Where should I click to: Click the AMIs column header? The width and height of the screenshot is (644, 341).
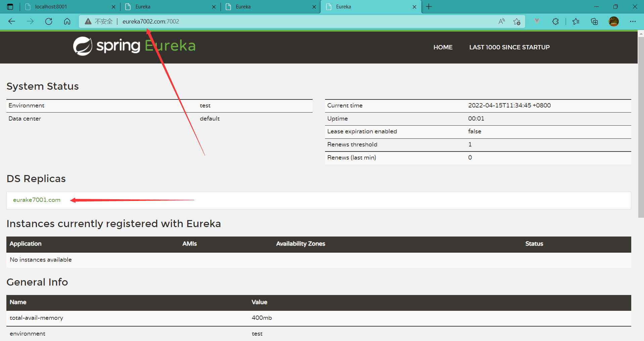point(189,244)
